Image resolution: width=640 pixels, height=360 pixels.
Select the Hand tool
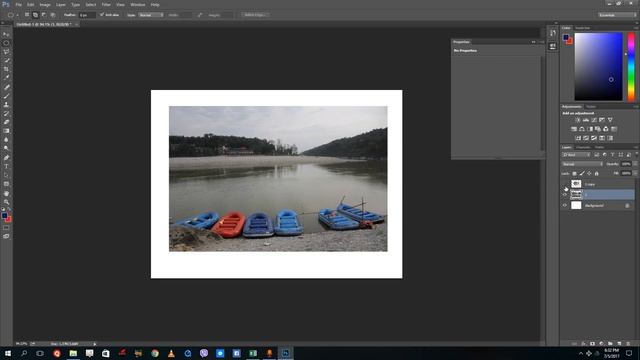(x=6, y=193)
